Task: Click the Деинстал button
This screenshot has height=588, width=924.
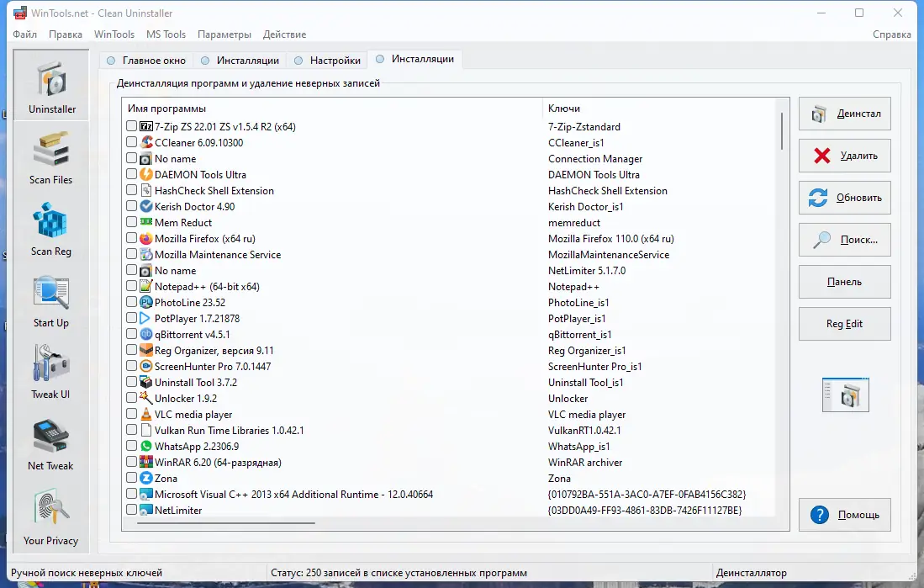Action: pos(844,114)
